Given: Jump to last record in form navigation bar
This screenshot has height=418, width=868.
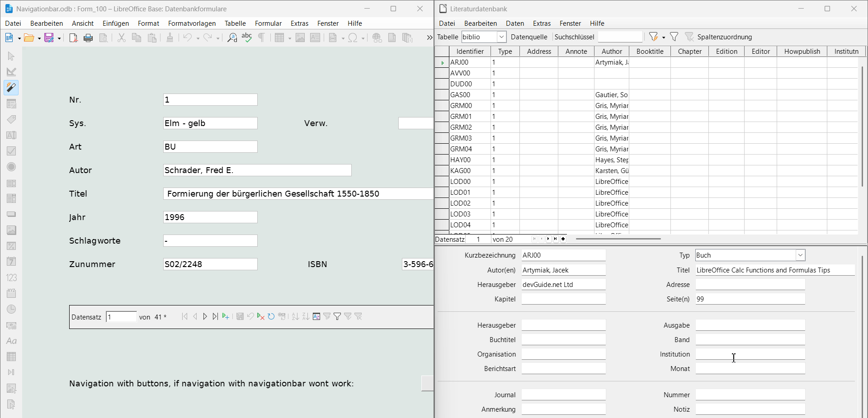Looking at the screenshot, I should tap(215, 317).
